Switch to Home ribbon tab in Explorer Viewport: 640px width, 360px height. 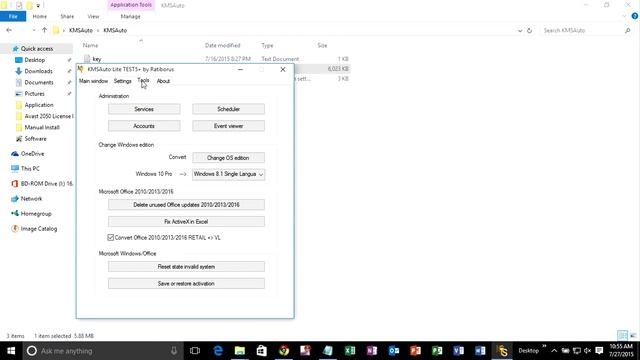pyautogui.click(x=40, y=16)
